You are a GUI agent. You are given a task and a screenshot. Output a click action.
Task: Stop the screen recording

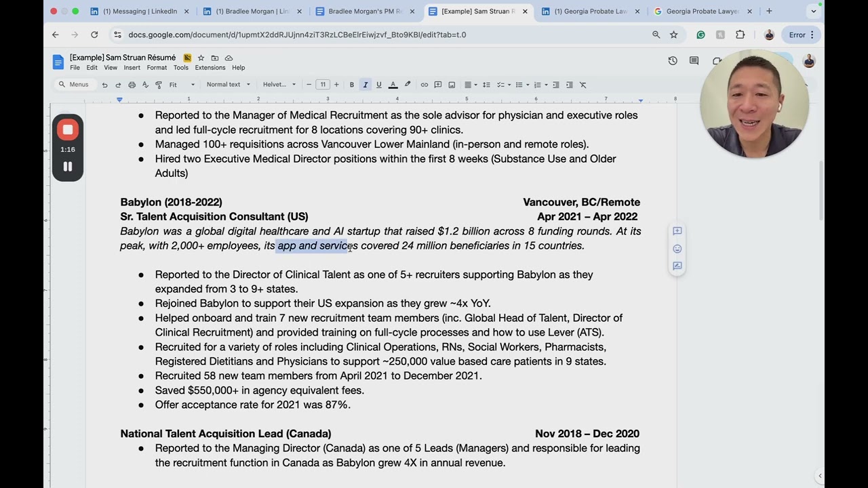[68, 129]
